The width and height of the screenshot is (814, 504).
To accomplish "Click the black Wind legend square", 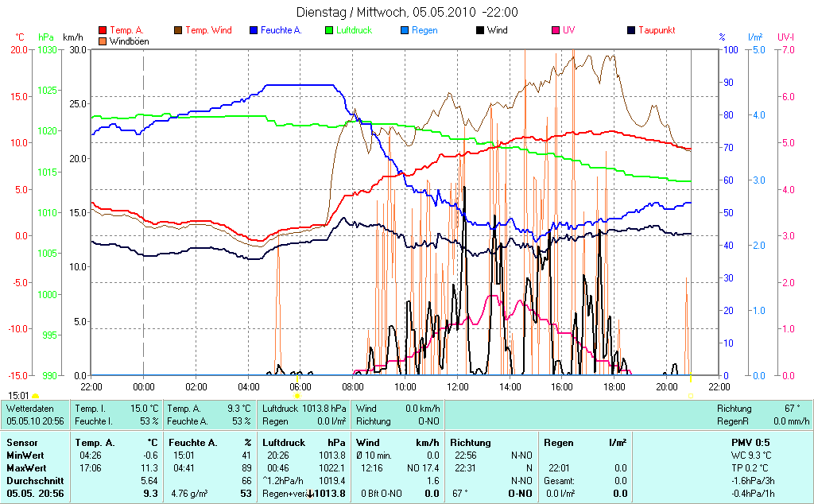I will [481, 30].
